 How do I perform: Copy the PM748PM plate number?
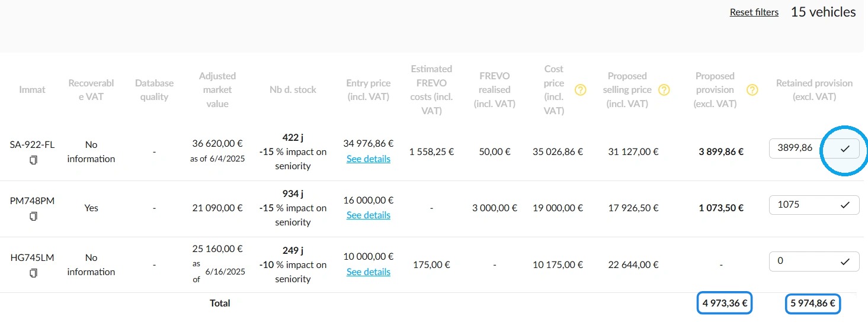tap(33, 217)
